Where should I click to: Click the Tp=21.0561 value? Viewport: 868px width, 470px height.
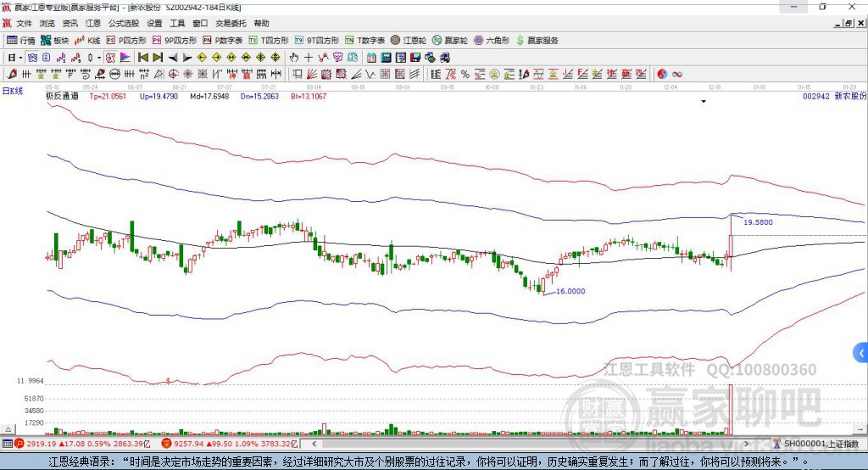pyautogui.click(x=108, y=96)
